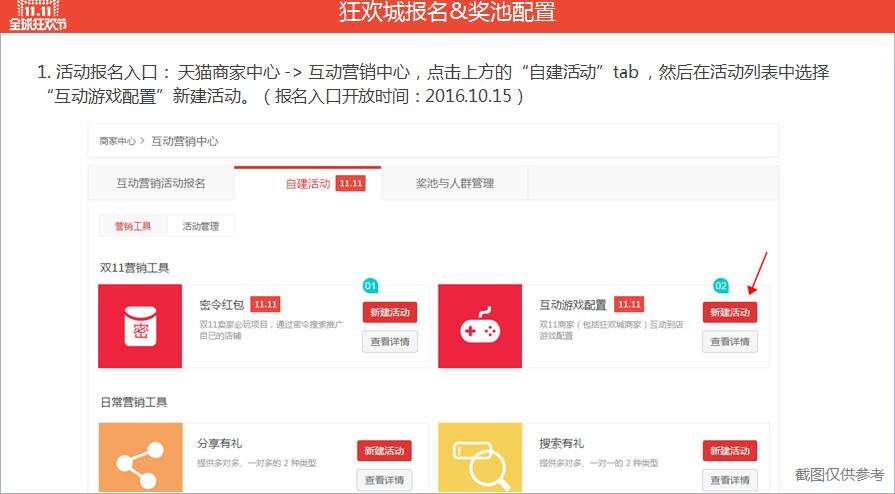Image resolution: width=895 pixels, height=494 pixels.
Task: Click 查看详情 for 分享有礼
Action: coord(384,480)
